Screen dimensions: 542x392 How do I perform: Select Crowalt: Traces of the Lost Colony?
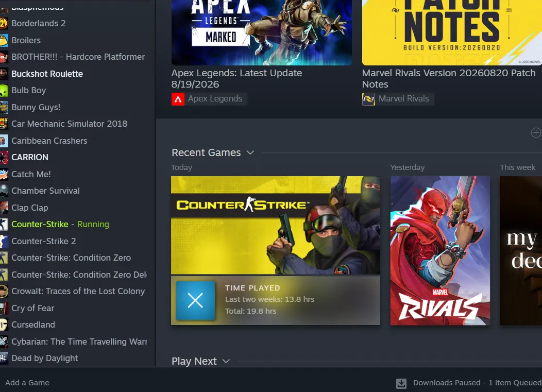pos(77,292)
